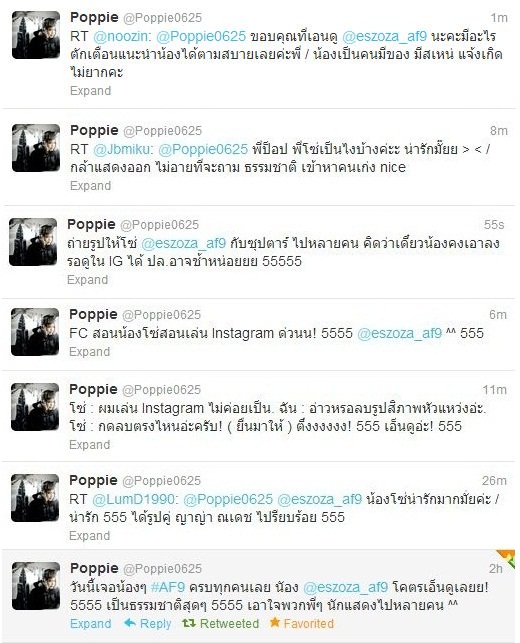
Task: Toggle the Favorited star on bottom tweet
Action: [274, 622]
